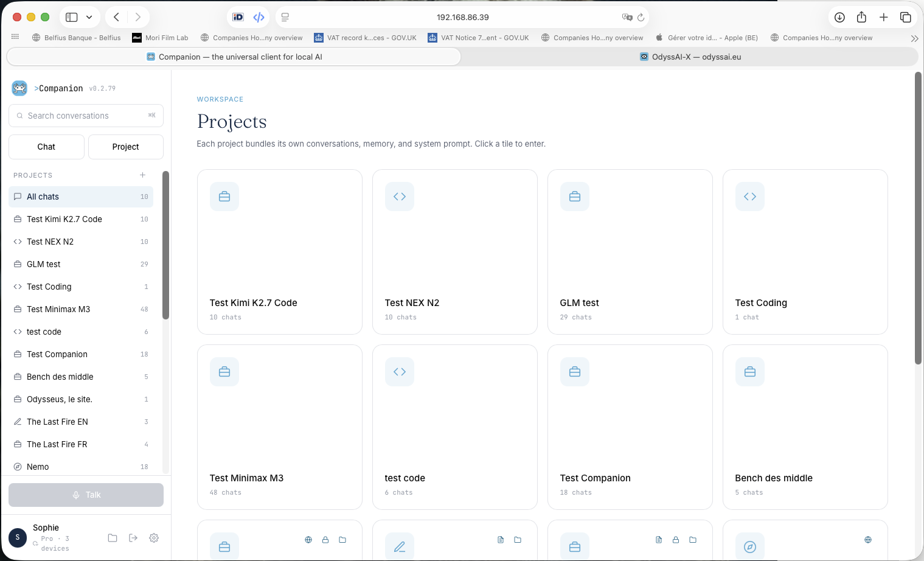Screen dimensions: 924x561
Task: Reload the page with the refresh icon
Action: (641, 17)
